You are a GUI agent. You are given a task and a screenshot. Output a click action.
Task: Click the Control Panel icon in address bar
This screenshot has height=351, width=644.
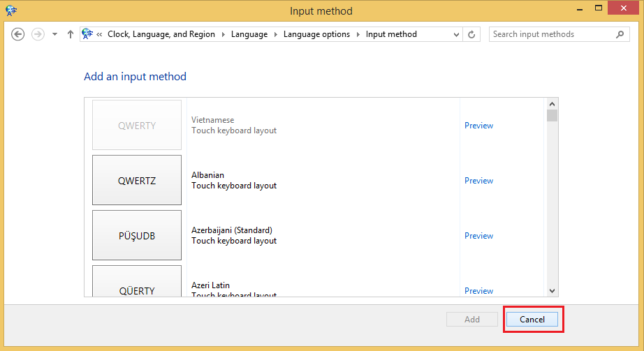(x=88, y=33)
